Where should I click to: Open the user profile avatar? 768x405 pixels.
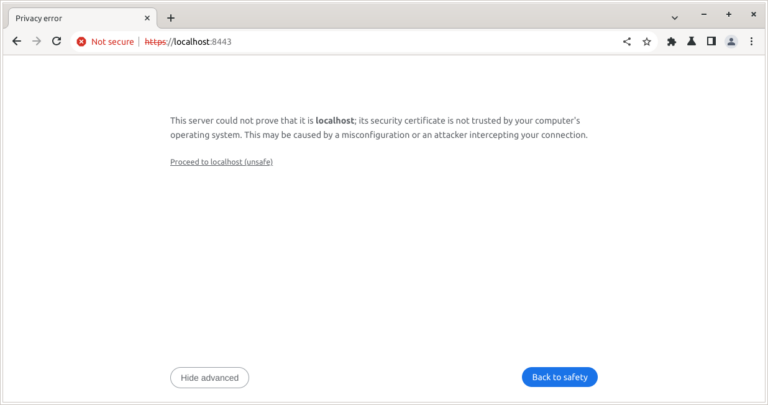pyautogui.click(x=731, y=41)
